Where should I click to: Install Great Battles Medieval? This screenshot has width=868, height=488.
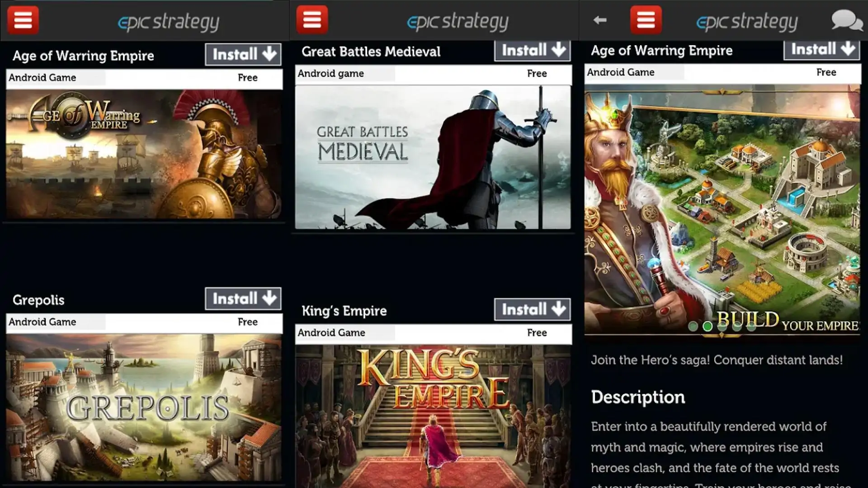click(533, 50)
